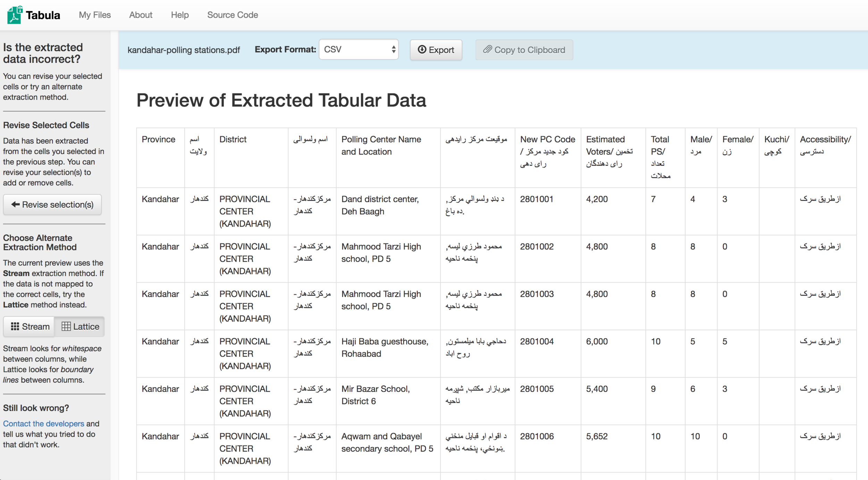Viewport: 868px width, 480px height.
Task: Switch to Lattice extraction method
Action: tap(80, 327)
